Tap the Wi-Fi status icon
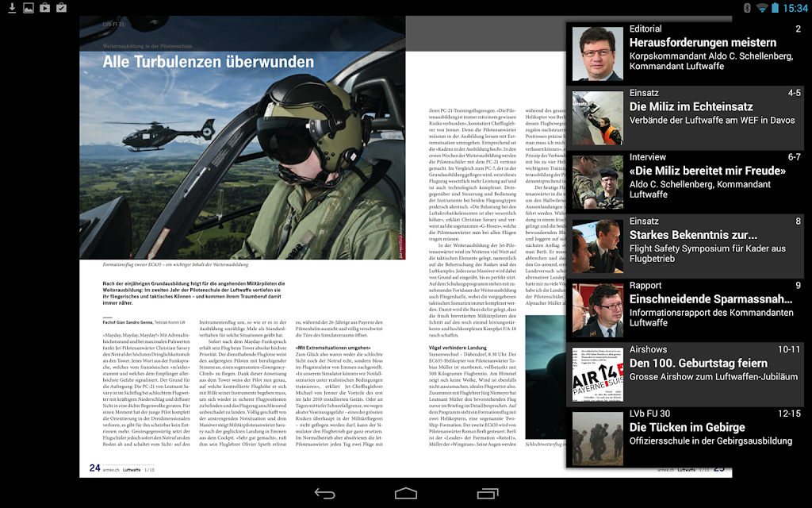 (x=762, y=8)
